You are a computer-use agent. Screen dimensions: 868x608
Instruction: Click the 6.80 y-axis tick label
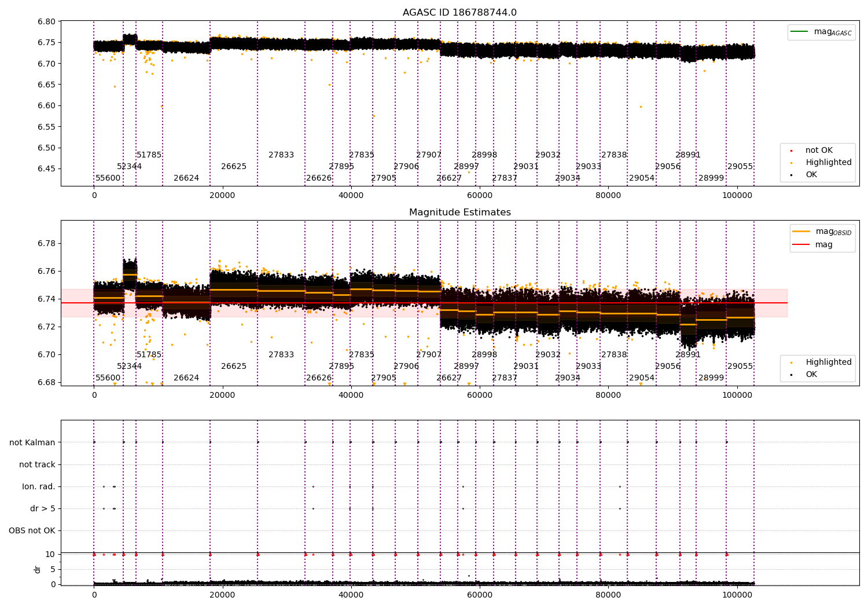47,21
